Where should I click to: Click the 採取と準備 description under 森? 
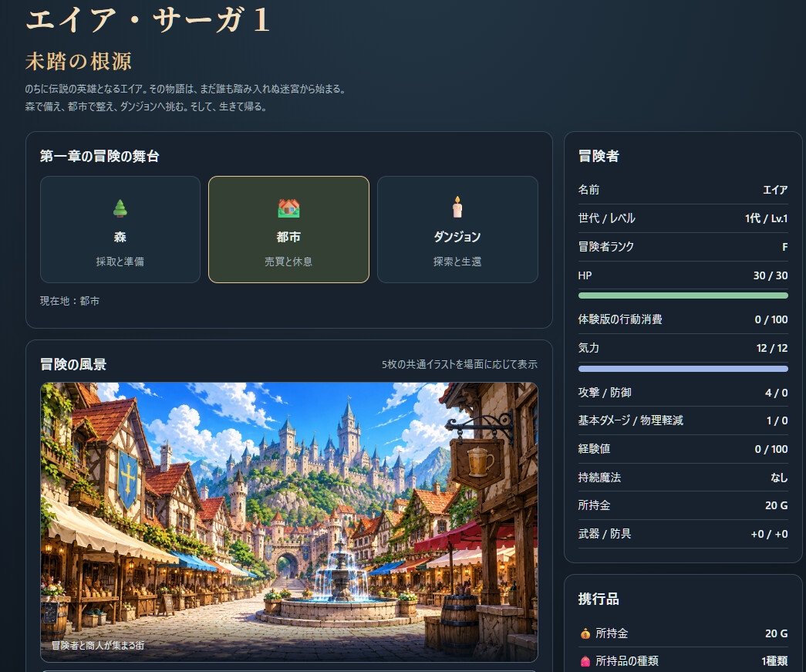tap(120, 262)
